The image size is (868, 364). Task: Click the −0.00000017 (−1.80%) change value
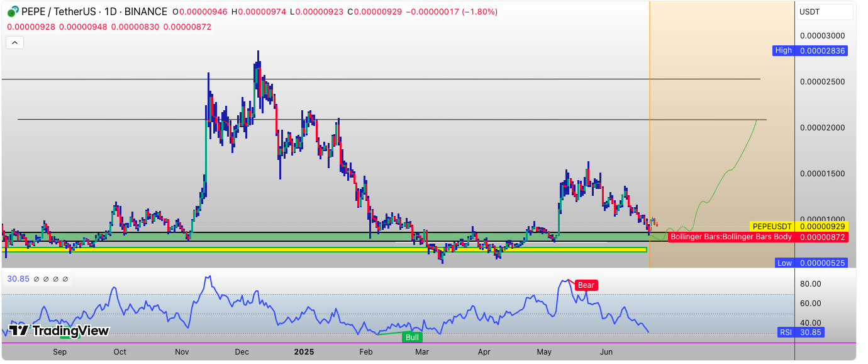click(x=450, y=11)
